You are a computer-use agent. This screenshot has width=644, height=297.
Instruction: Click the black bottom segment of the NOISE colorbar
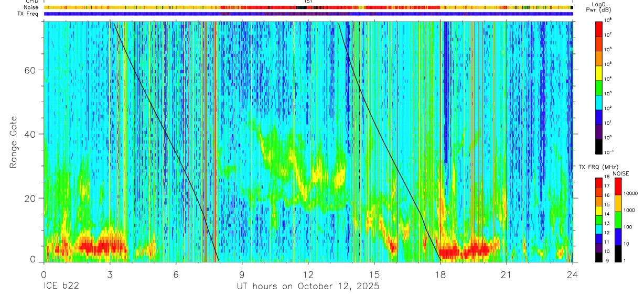point(618,254)
